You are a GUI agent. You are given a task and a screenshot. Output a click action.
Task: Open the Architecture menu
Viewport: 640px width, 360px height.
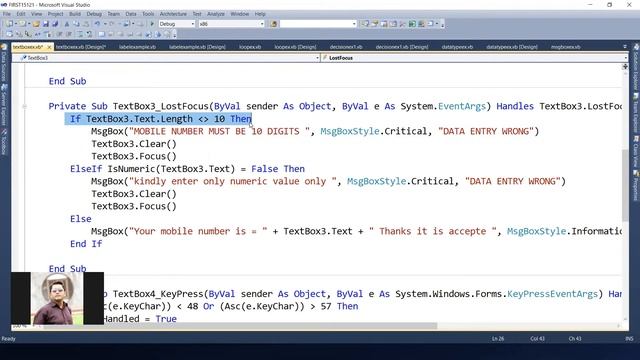[x=173, y=14]
